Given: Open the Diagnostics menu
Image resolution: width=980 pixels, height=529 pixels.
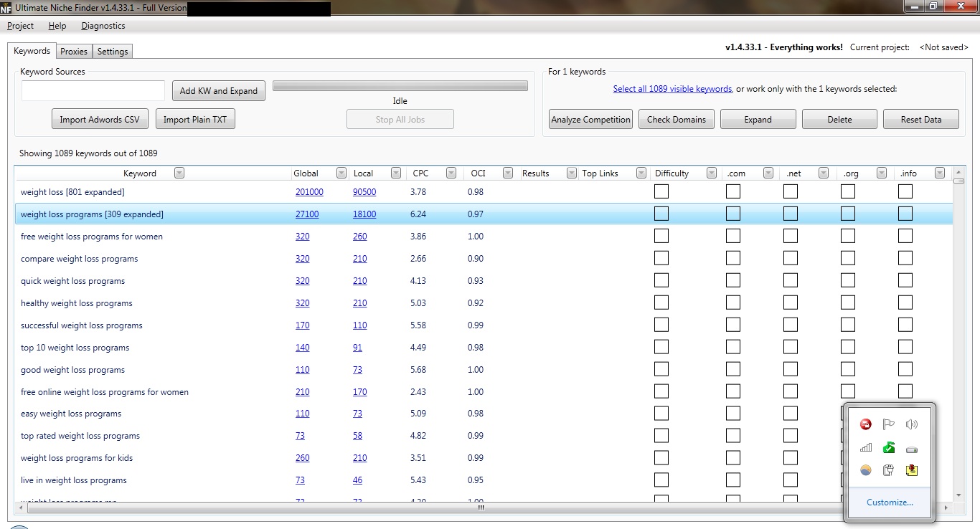Looking at the screenshot, I should (103, 26).
